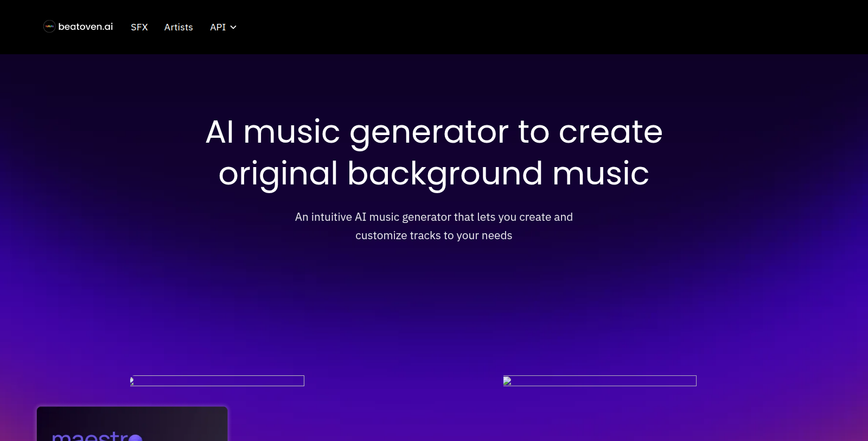Viewport: 868px width, 441px height.
Task: Open the SFX navigation item
Action: 139,27
